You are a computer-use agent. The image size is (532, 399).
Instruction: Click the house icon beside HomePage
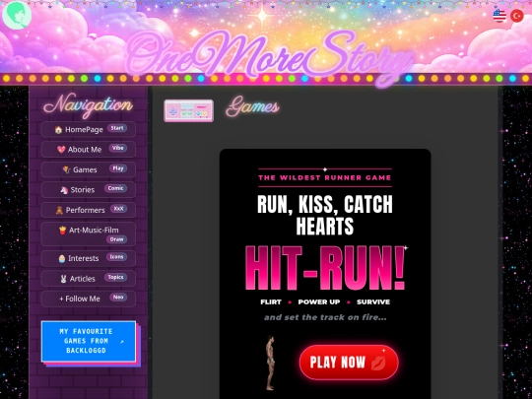pos(58,130)
